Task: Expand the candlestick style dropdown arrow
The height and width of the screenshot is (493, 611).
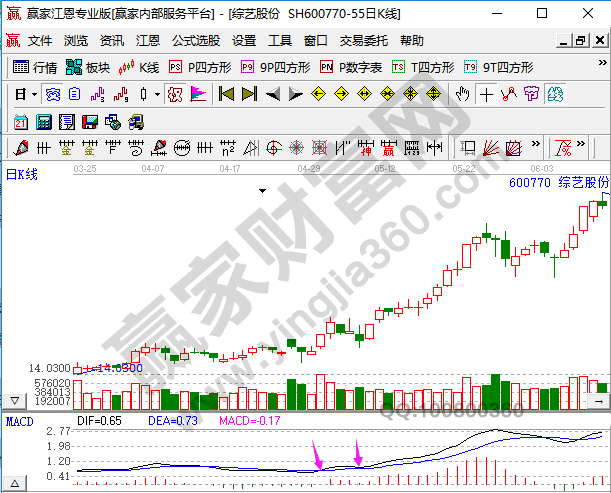Action: point(158,94)
